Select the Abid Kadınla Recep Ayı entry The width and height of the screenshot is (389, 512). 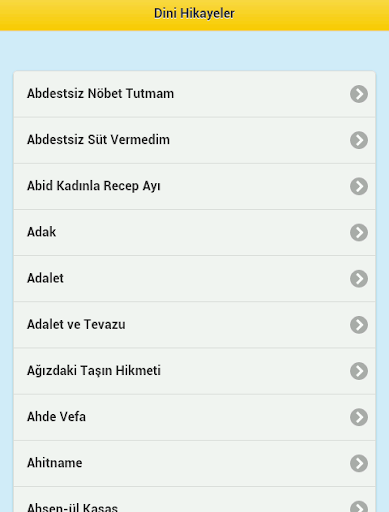(194, 186)
